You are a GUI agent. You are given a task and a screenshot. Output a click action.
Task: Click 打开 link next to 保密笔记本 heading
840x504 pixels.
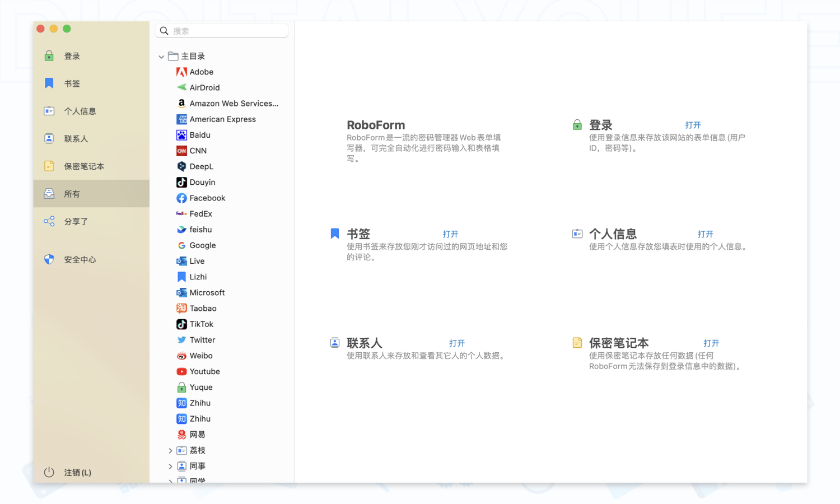click(x=711, y=343)
